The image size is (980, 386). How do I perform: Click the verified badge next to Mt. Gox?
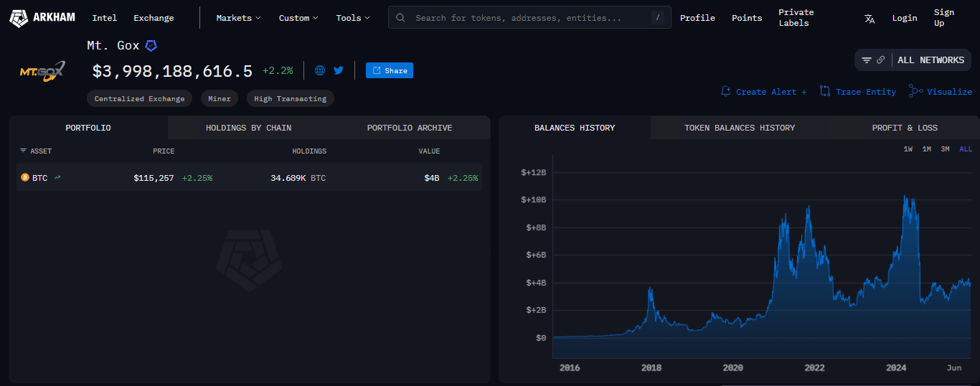point(151,46)
